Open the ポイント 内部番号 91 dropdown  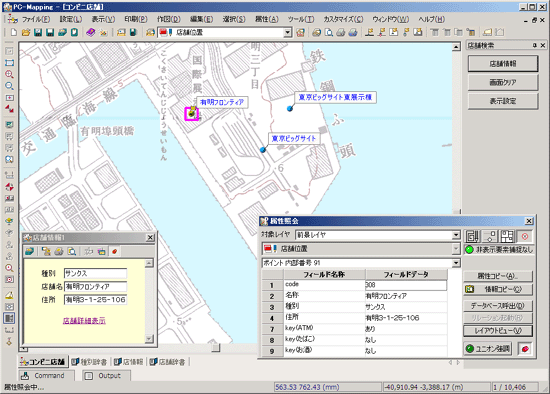coord(456,263)
